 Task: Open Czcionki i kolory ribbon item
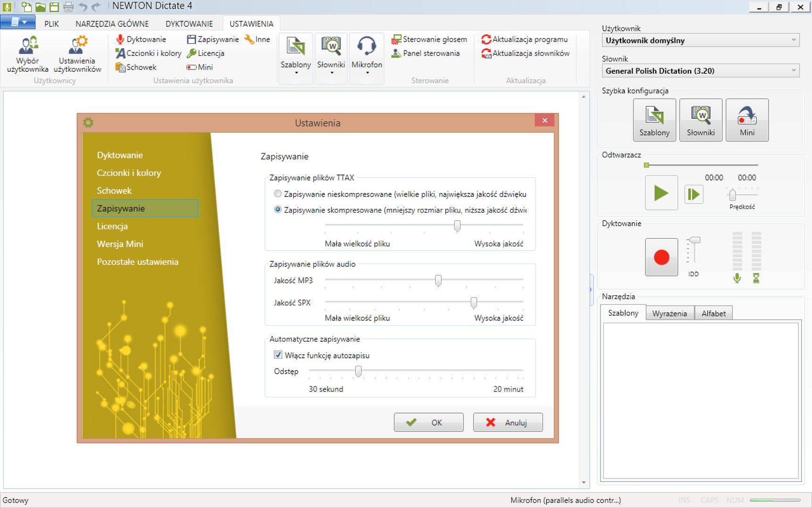(x=148, y=53)
